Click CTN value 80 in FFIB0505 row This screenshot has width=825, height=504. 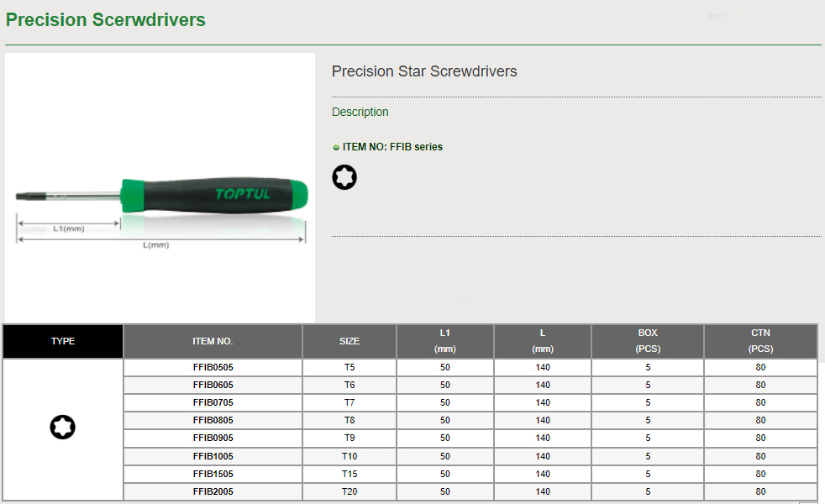[x=761, y=367]
